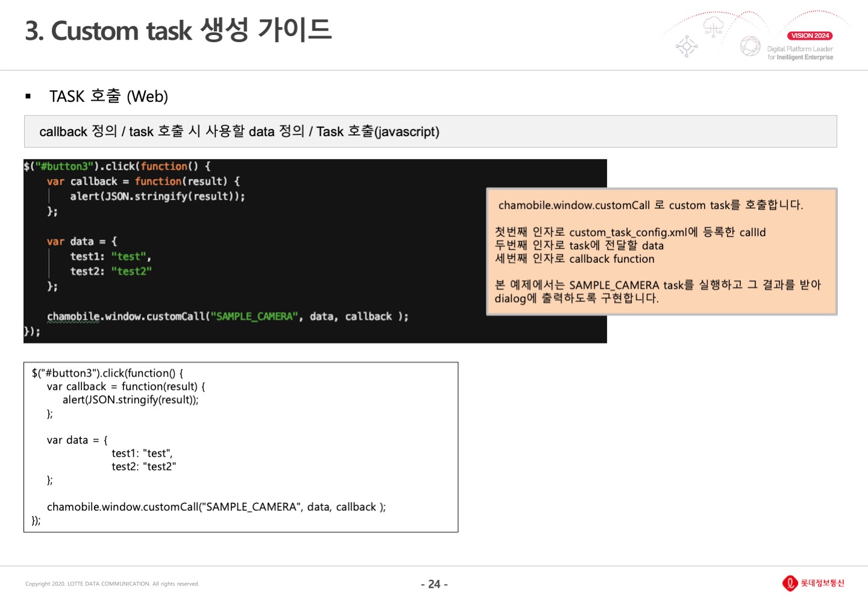Click underlined 'chamobile' word in dark code image
868x601 pixels.
[x=74, y=316]
